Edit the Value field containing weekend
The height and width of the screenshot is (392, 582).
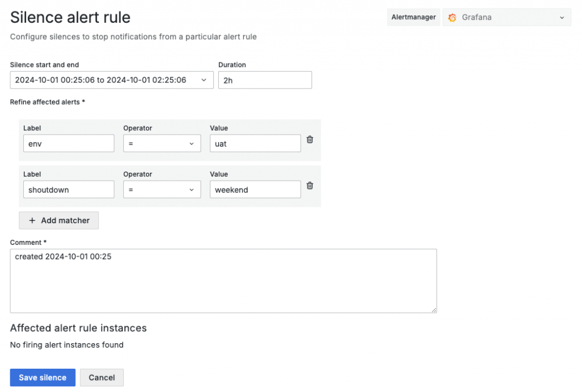255,190
